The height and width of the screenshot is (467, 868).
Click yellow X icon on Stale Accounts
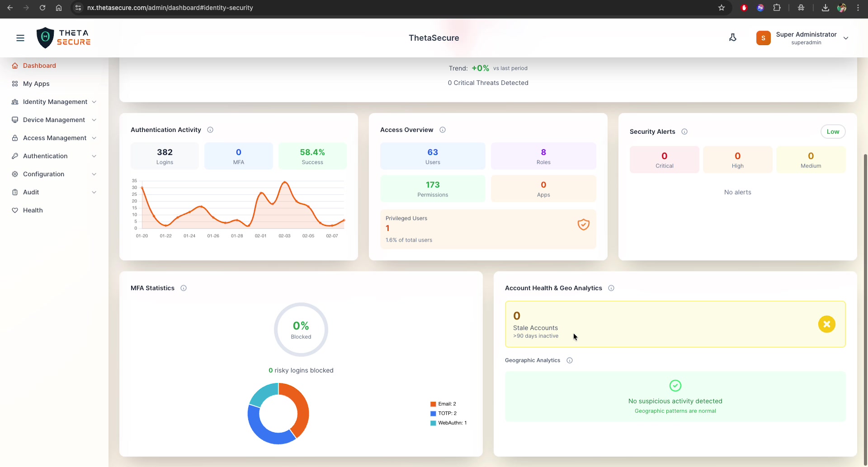[x=826, y=324]
